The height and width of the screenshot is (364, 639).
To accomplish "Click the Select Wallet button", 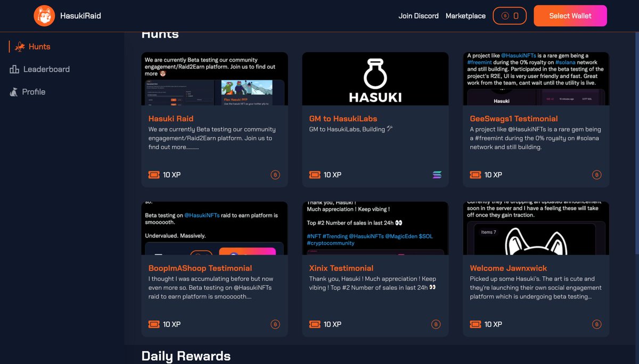I will point(570,16).
